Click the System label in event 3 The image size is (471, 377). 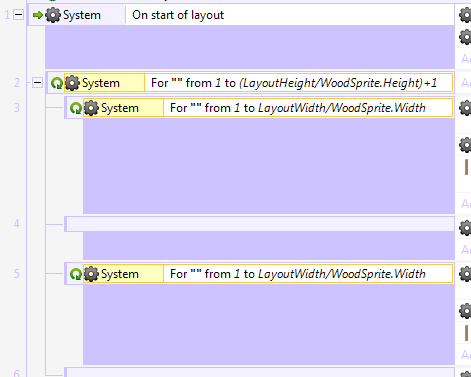tap(120, 108)
